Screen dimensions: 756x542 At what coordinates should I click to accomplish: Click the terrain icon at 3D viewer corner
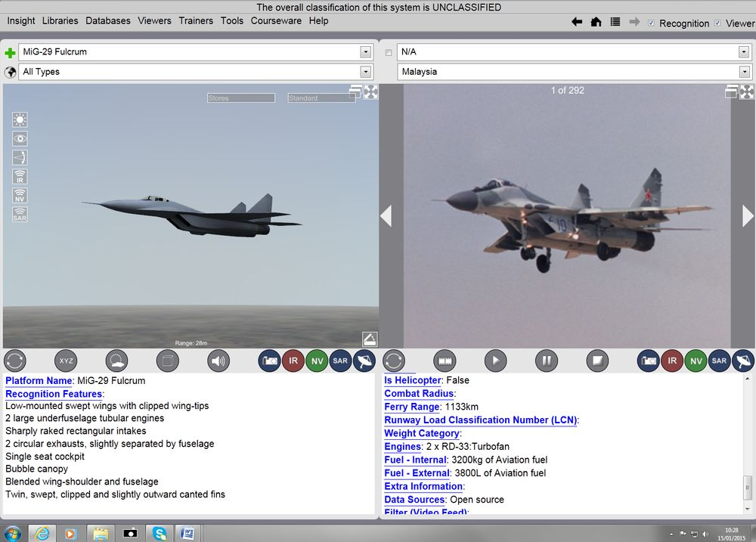click(370, 339)
